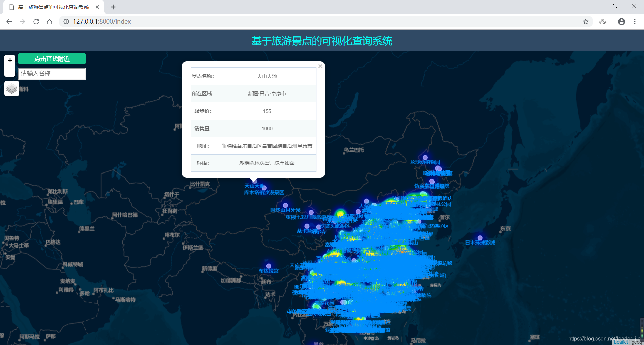Go back in browser history
644x345 pixels.
[x=9, y=22]
